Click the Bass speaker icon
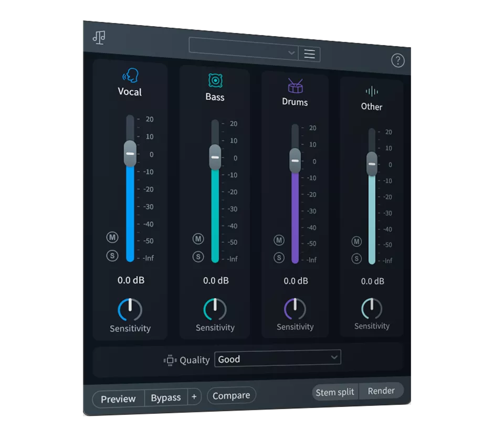This screenshot has height=431, width=504. 215,80
